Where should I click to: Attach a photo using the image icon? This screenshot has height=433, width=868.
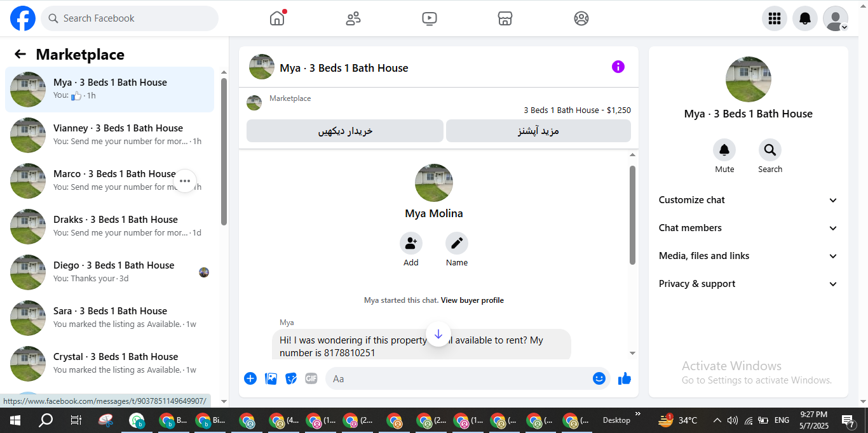271,378
